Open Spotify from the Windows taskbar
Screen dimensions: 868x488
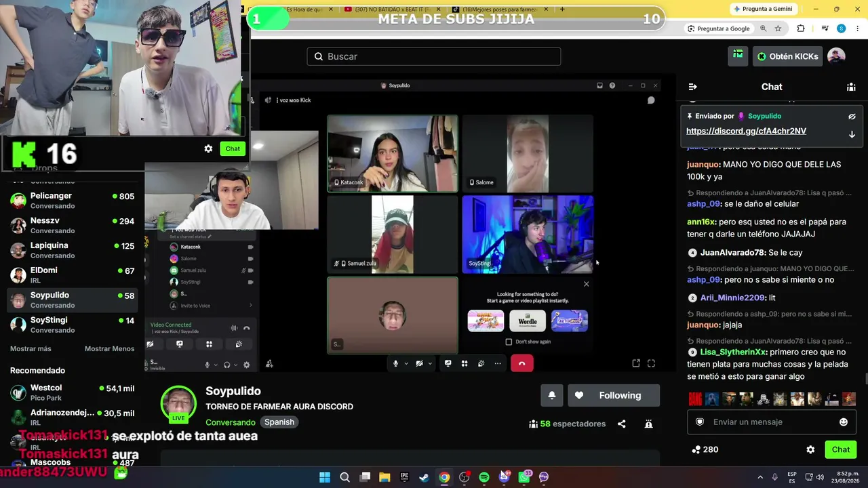[x=484, y=477]
